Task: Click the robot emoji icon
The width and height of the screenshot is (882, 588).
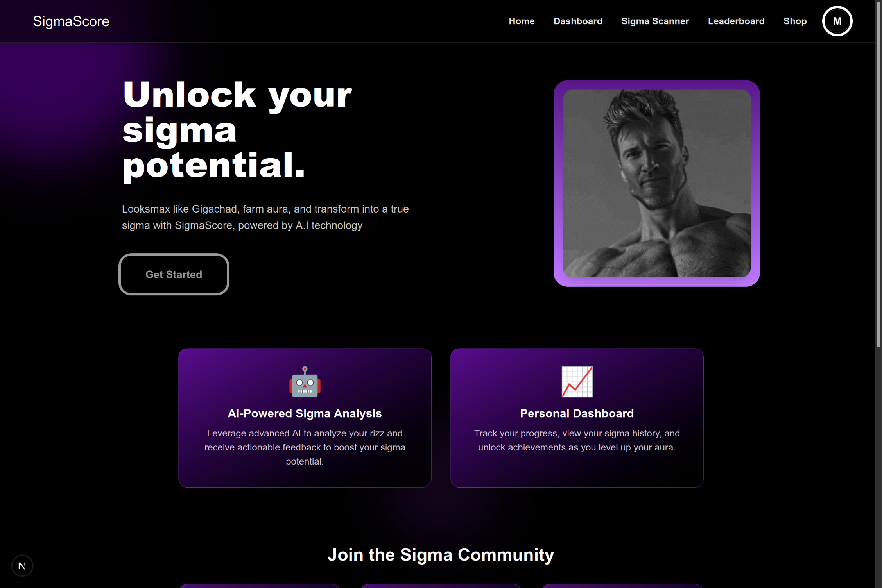Action: pos(305,382)
